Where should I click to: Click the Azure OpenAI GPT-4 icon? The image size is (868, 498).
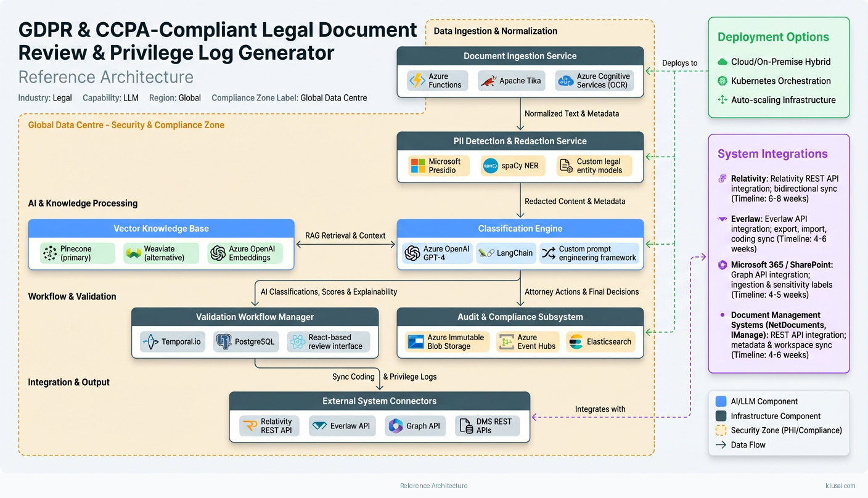(412, 253)
